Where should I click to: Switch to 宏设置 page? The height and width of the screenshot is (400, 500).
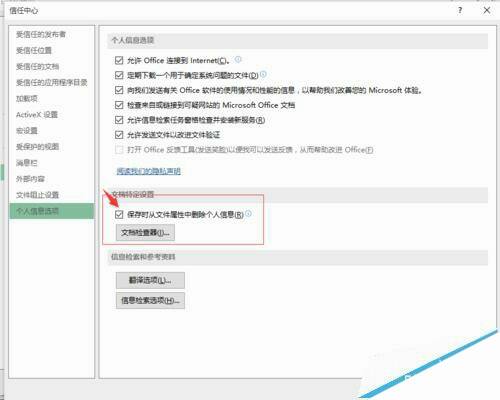pyautogui.click(x=27, y=131)
